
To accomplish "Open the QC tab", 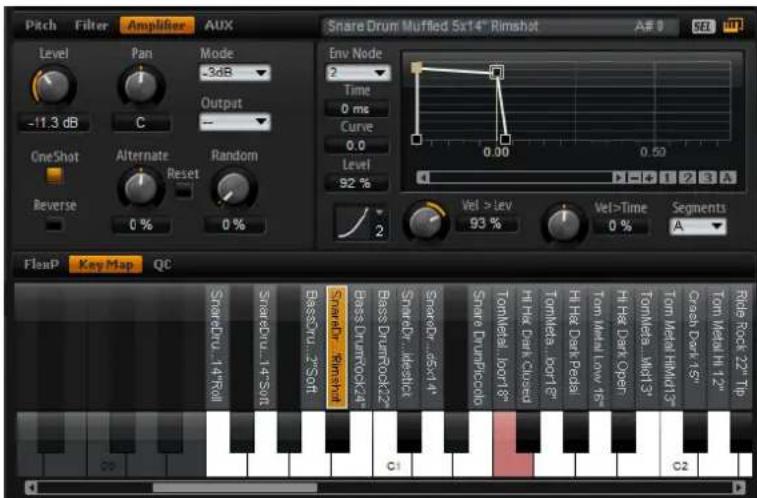I will click(162, 264).
